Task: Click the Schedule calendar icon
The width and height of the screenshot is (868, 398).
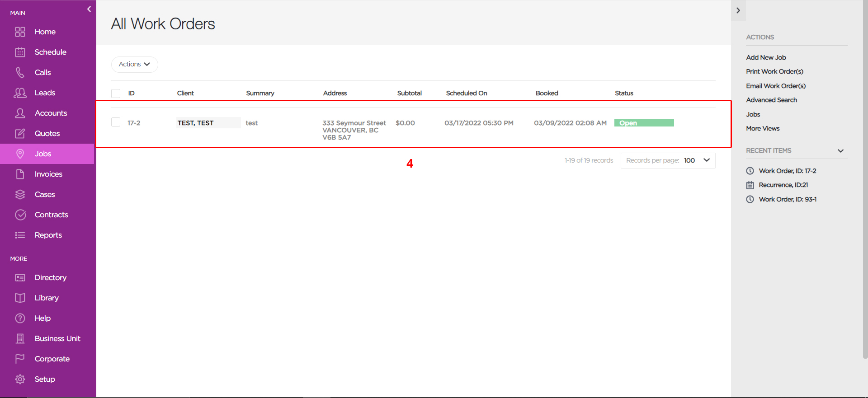Action: click(20, 52)
